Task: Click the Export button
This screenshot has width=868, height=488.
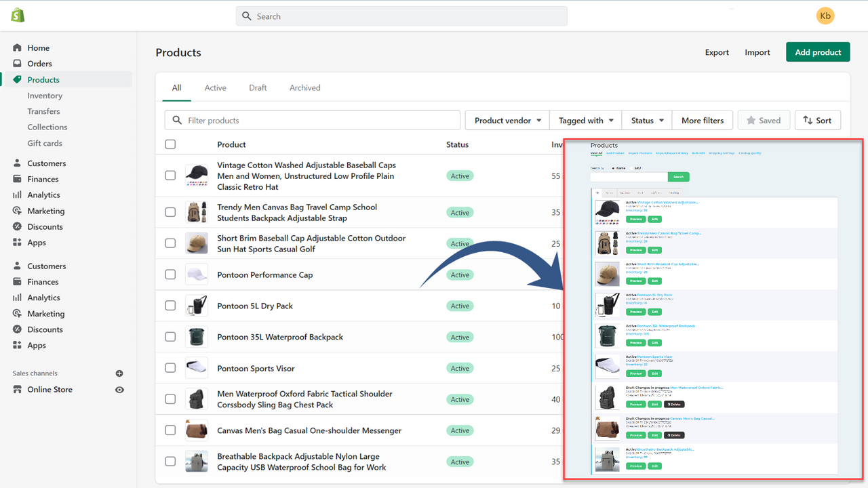Action: (717, 52)
